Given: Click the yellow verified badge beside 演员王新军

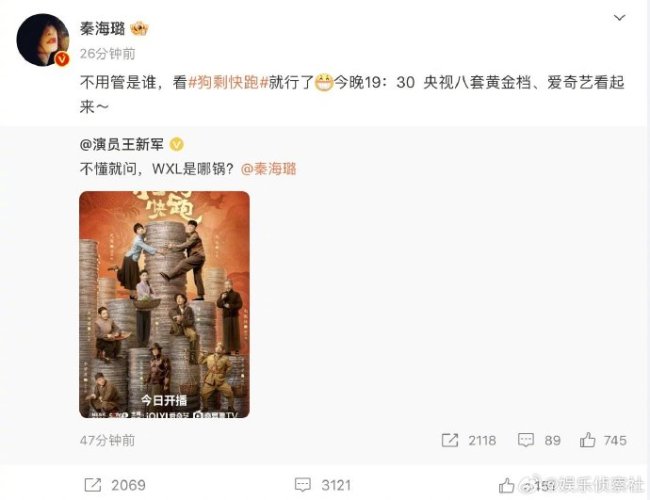Looking at the screenshot, I should tap(177, 145).
